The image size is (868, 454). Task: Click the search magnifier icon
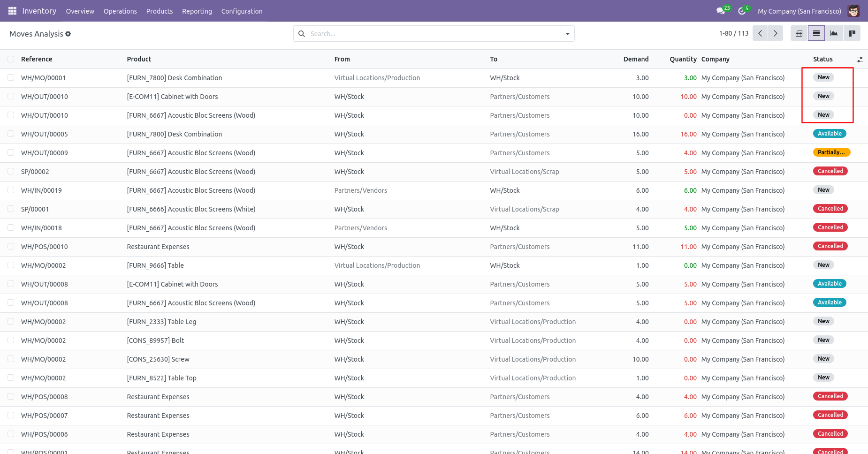click(x=302, y=34)
